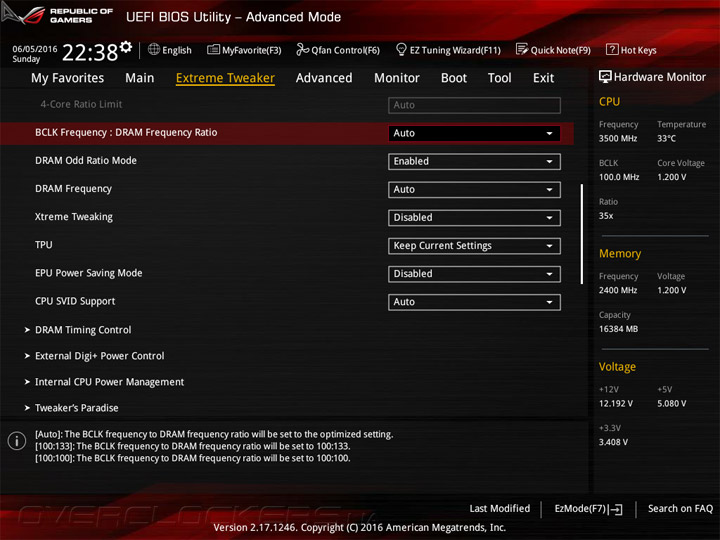Switch to EzMode(F7)

588,509
